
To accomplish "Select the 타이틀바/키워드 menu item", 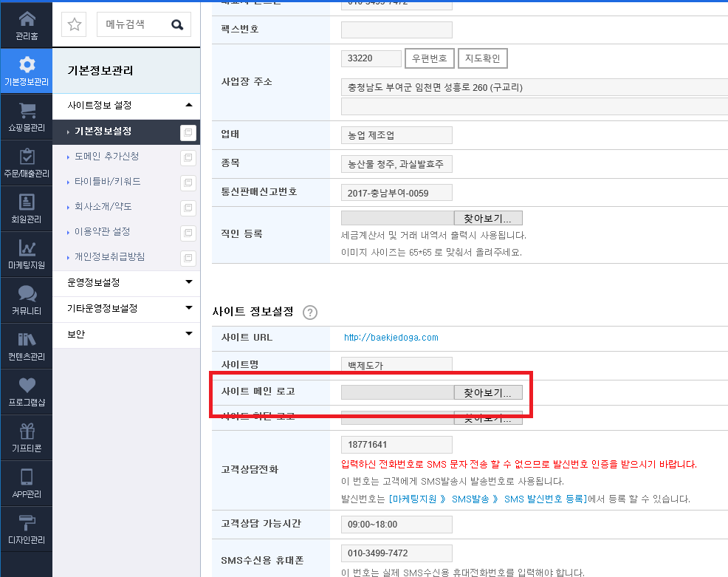I will 107,181.
